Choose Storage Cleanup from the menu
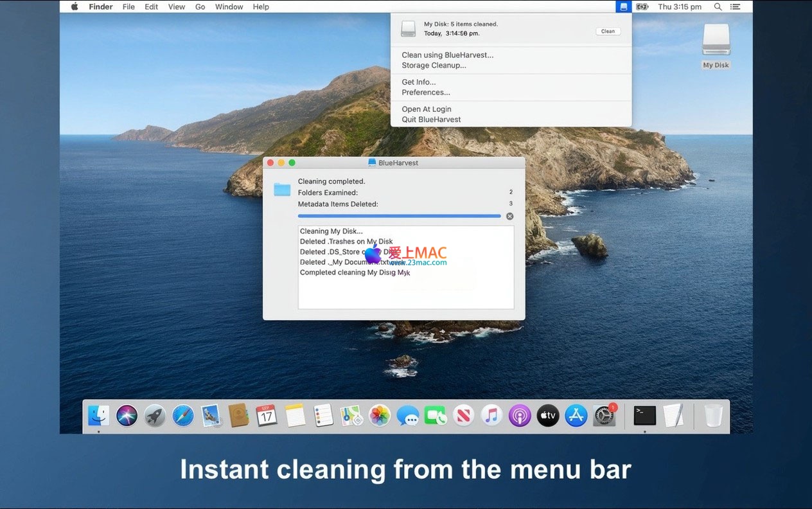This screenshot has width=812, height=509. click(434, 66)
